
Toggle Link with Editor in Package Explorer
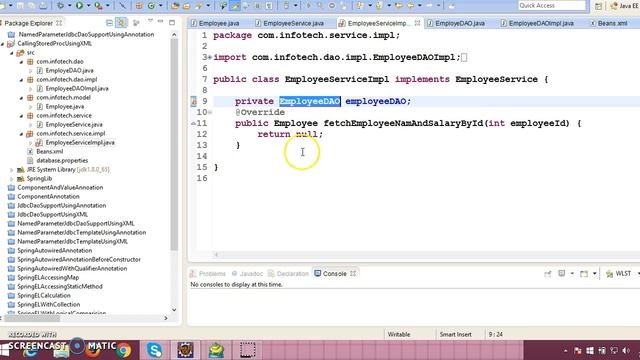click(x=121, y=23)
